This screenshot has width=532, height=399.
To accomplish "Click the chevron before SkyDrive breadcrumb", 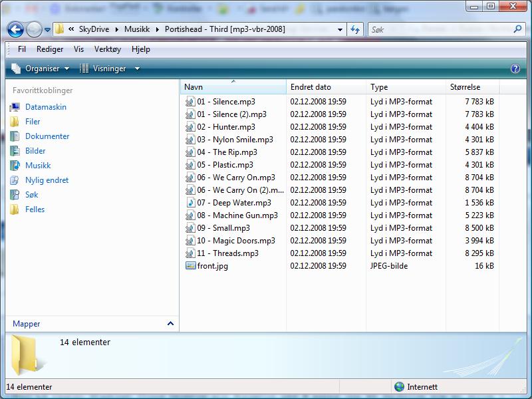I will 71,29.
